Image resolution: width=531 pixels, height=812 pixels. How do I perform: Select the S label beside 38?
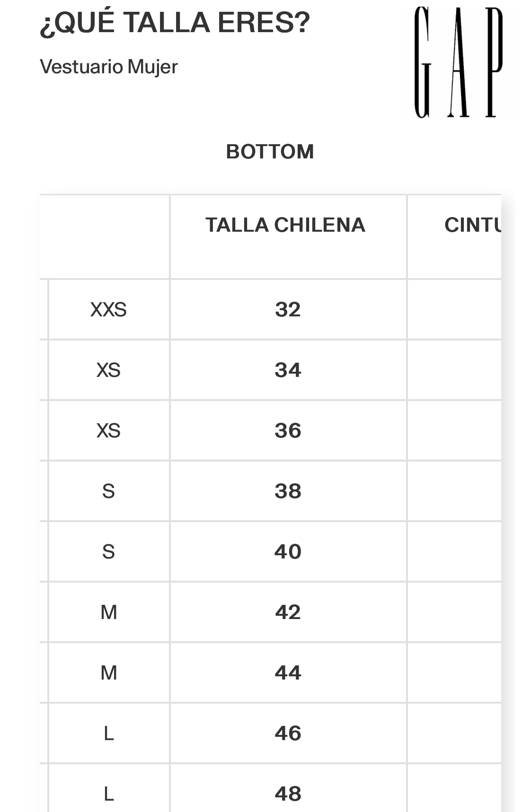[108, 491]
